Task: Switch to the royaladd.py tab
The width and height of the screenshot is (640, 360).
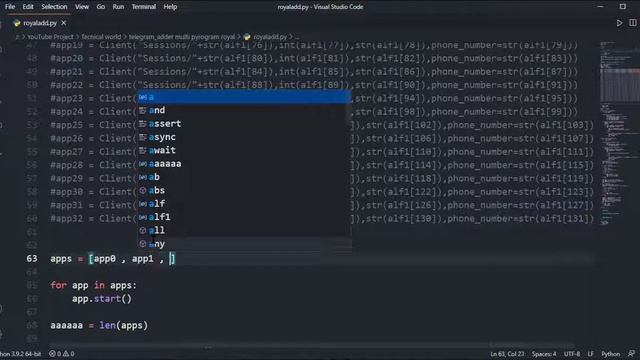Action: [x=40, y=23]
